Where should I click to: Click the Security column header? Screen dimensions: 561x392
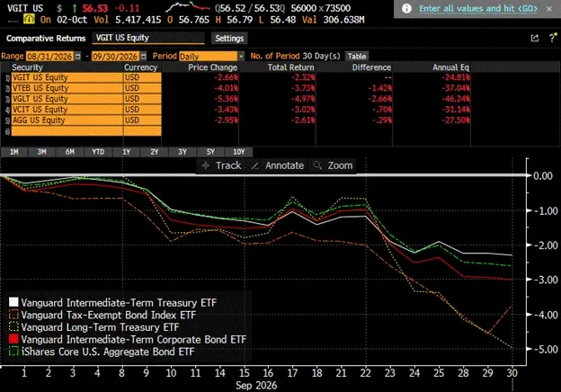coord(27,67)
